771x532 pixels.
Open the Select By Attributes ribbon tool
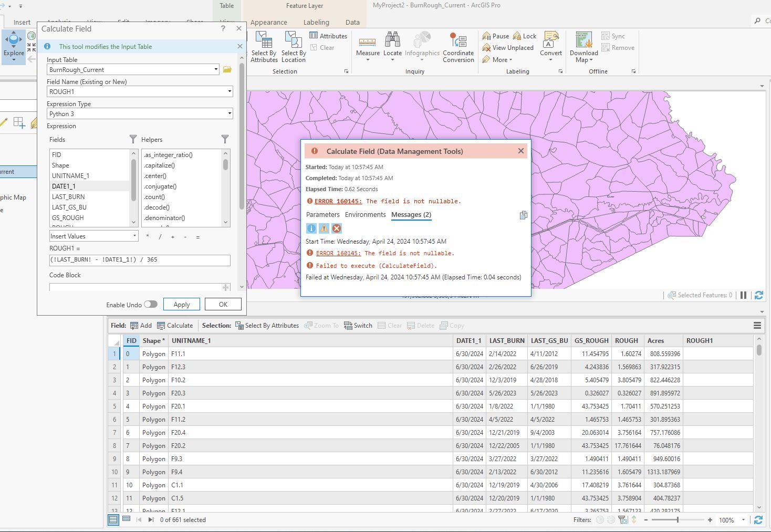264,47
